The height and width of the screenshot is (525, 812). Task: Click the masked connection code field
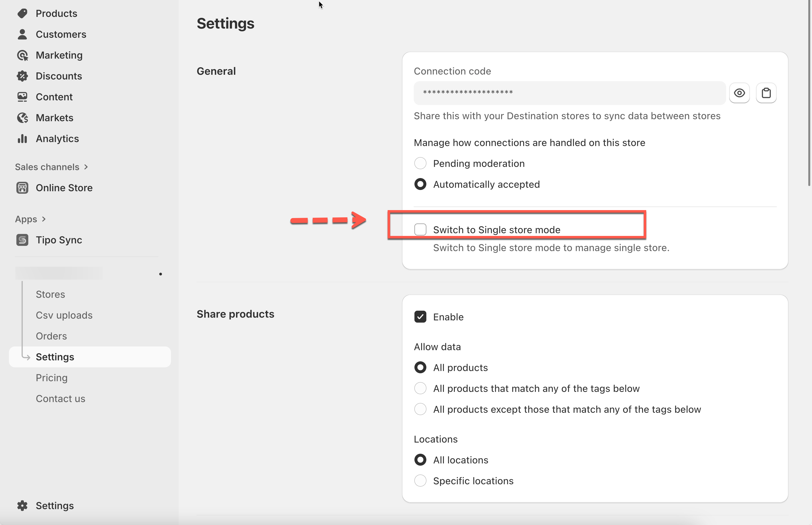coord(570,93)
